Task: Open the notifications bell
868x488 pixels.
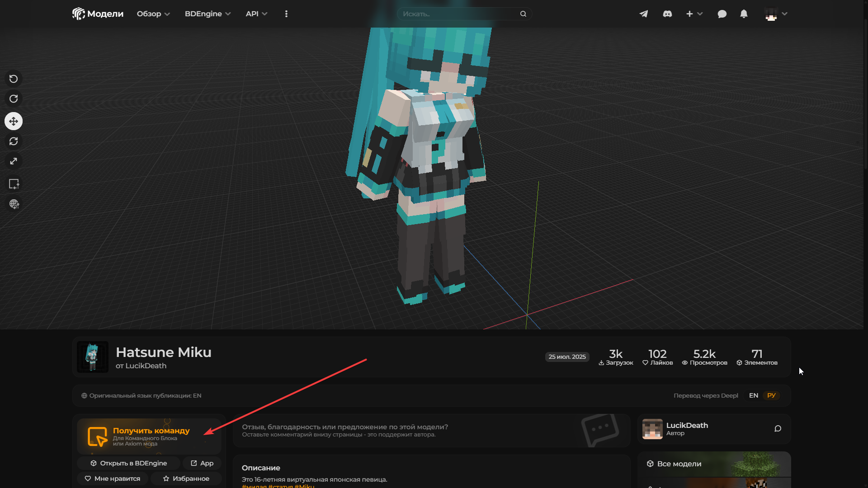Action: tap(744, 14)
